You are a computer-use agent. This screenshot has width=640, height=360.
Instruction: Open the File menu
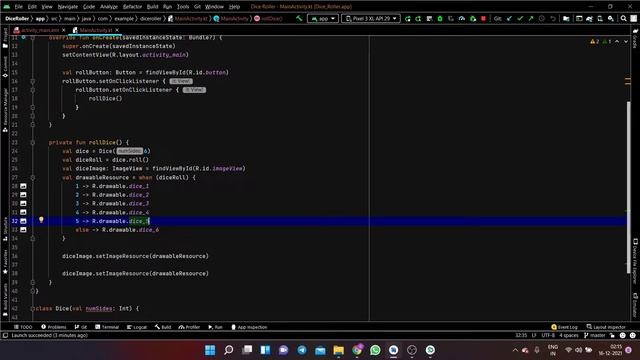pos(19,7)
